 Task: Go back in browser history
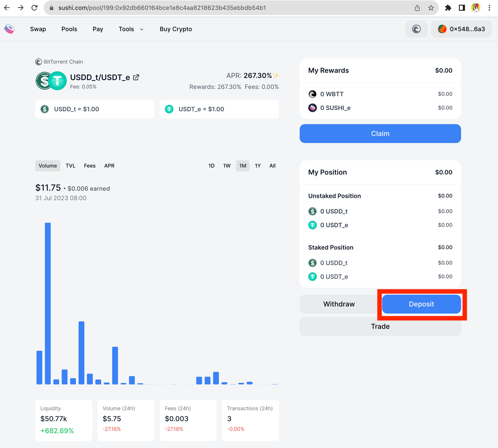tap(7, 8)
